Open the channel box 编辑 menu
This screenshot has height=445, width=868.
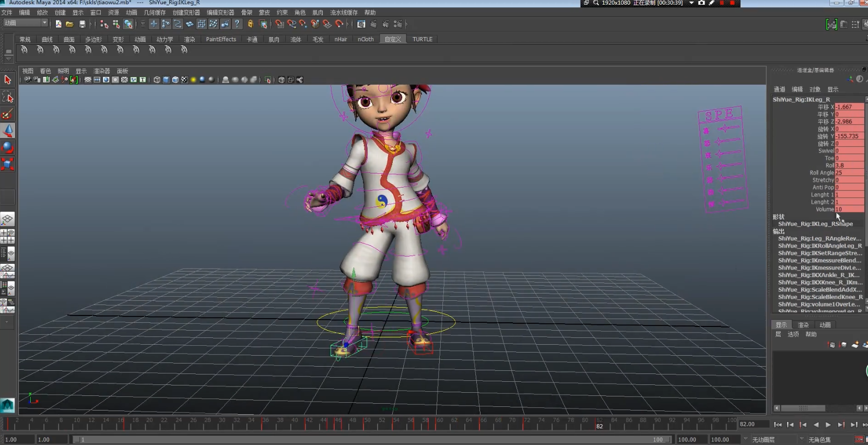[797, 89]
